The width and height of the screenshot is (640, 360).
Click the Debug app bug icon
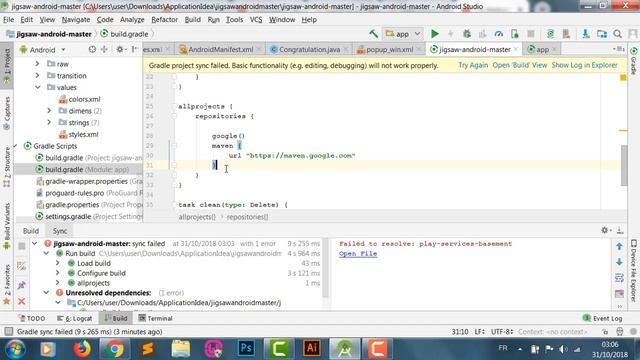click(x=467, y=34)
